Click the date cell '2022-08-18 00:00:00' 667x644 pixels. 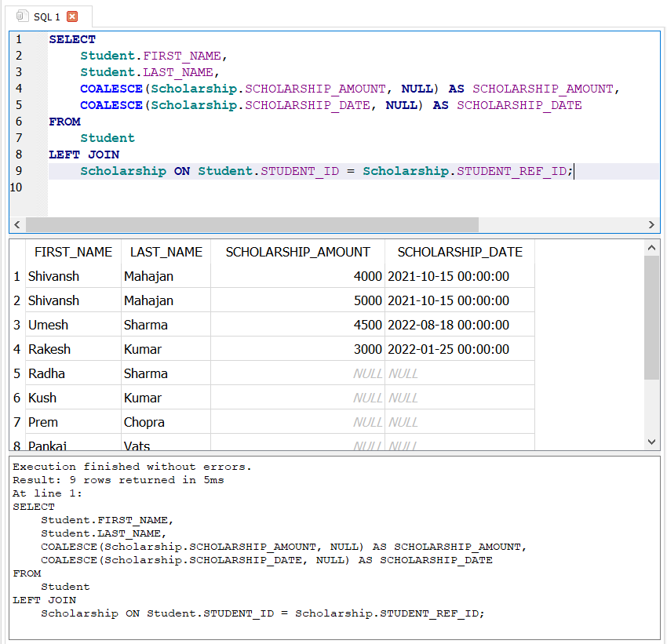[x=460, y=325]
